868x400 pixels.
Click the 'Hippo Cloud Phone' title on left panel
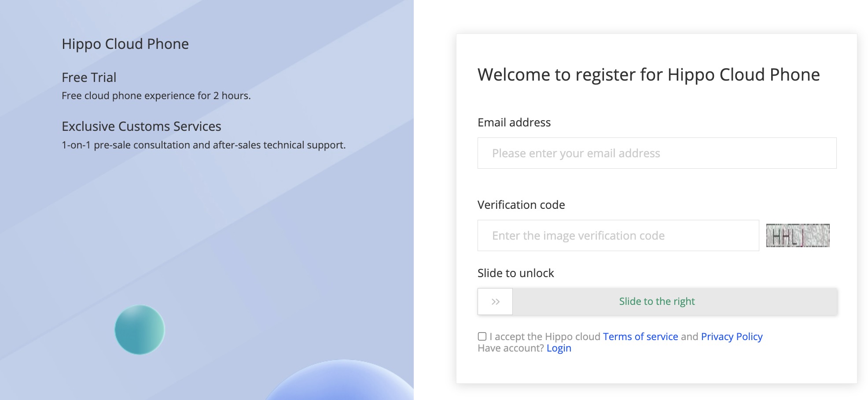(x=125, y=44)
